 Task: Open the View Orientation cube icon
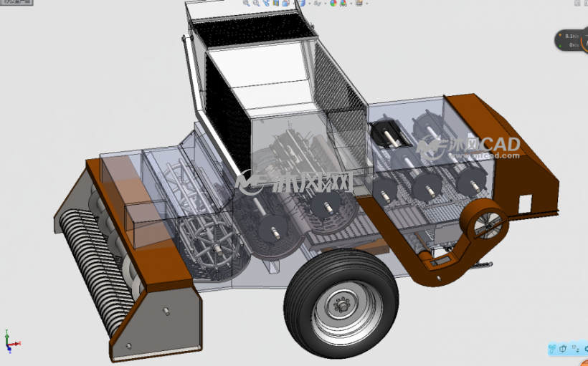[285, 3]
